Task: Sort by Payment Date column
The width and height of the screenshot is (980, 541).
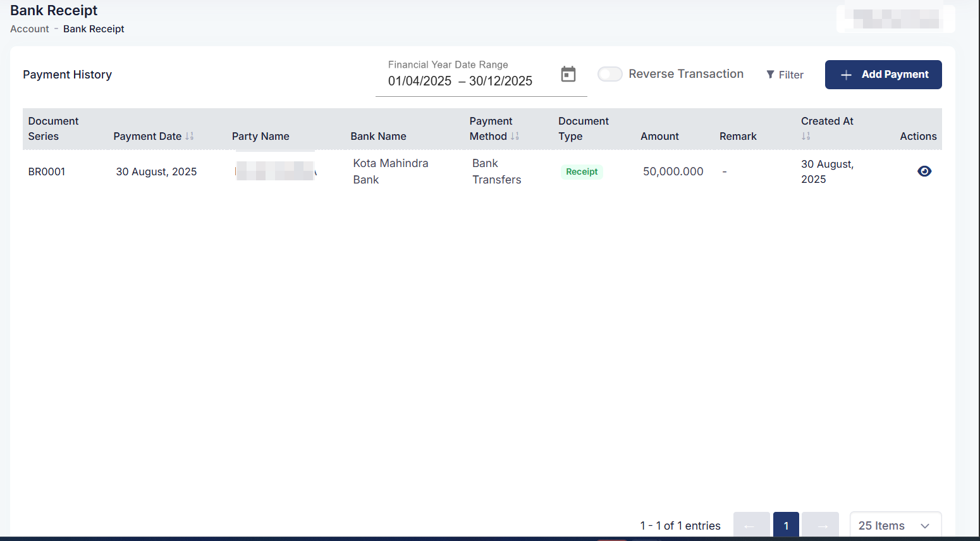Action: [189, 136]
